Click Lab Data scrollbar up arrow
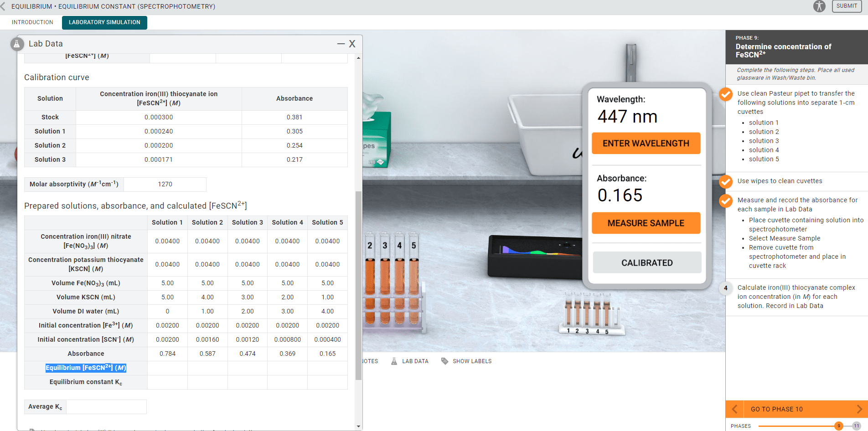The image size is (868, 431). click(358, 58)
